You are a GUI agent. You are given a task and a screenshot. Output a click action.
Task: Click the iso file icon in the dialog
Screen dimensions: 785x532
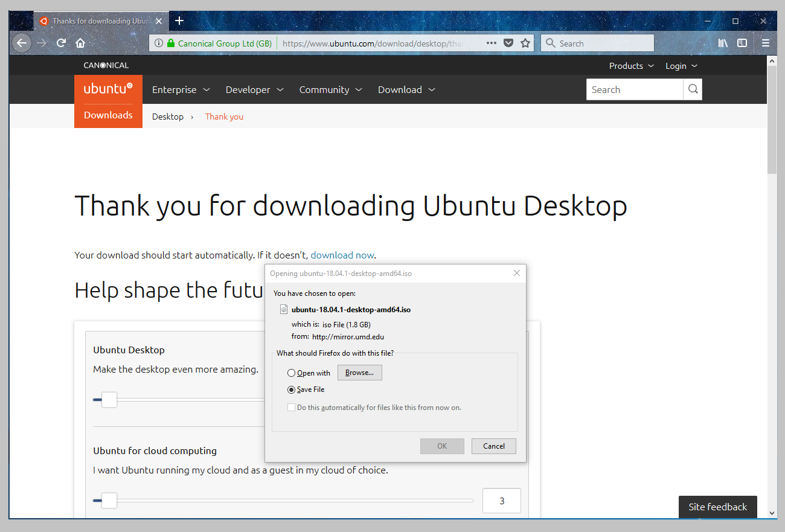click(x=284, y=309)
